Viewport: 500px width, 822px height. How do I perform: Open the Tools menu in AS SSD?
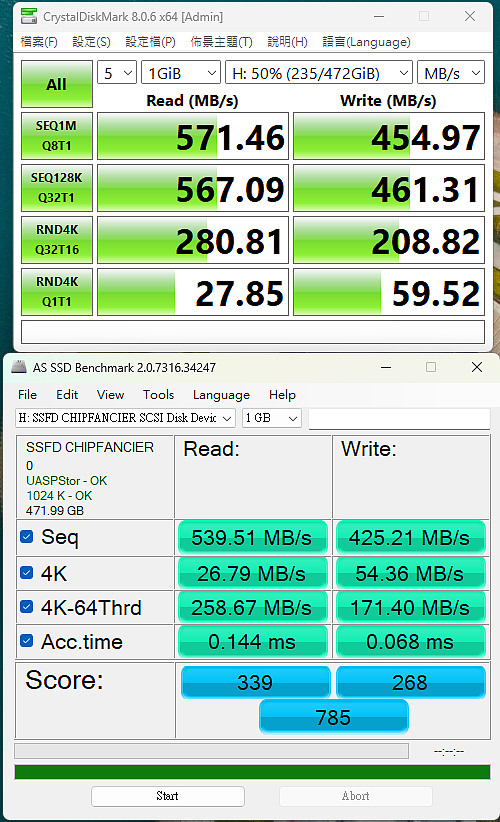(x=158, y=395)
